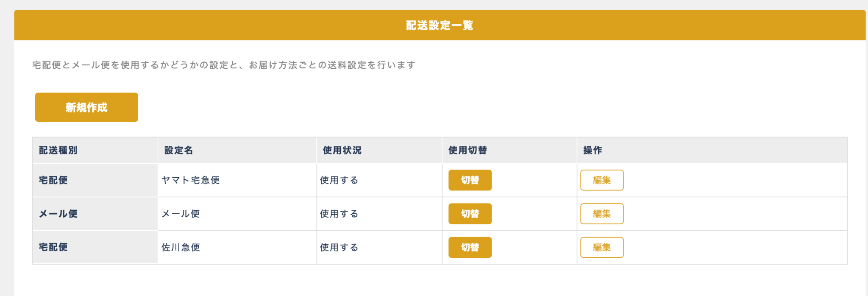Toggle usage for メール便 row with 切替
This screenshot has width=868, height=296.
point(470,214)
